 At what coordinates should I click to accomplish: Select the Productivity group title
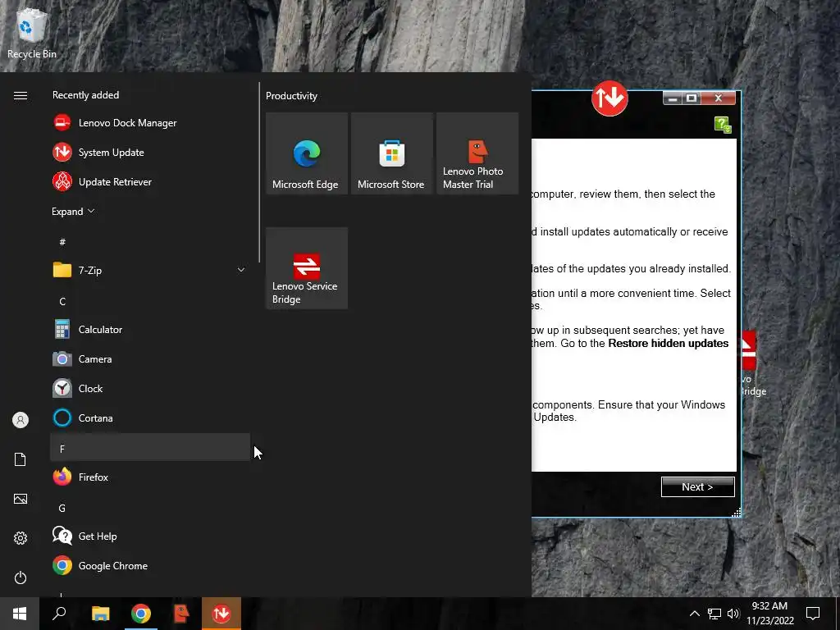(291, 96)
